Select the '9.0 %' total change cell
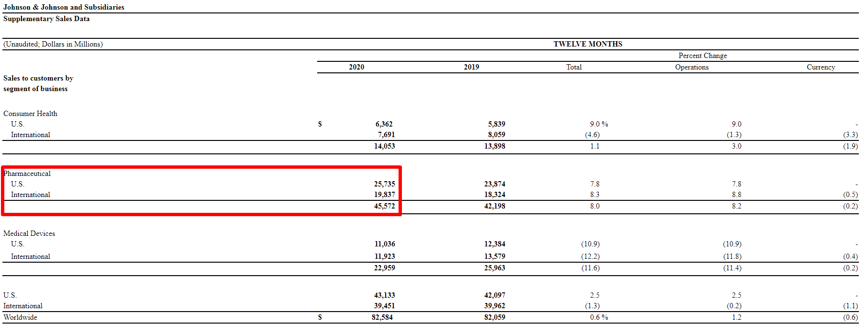Screen dimensions: 868x325 [599, 124]
